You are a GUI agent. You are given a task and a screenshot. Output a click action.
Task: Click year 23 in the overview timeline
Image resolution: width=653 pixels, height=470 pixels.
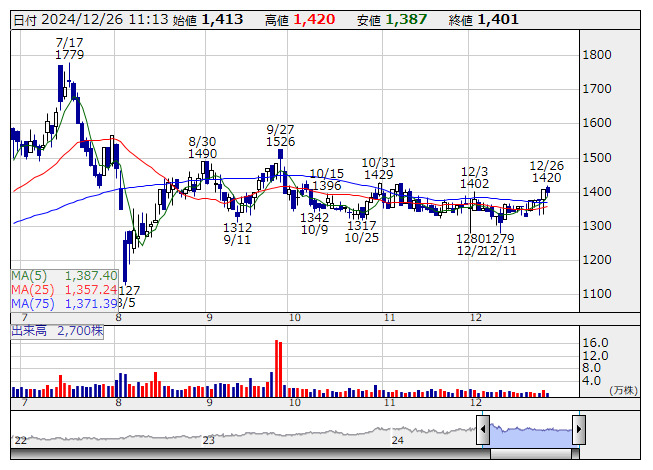[208, 440]
